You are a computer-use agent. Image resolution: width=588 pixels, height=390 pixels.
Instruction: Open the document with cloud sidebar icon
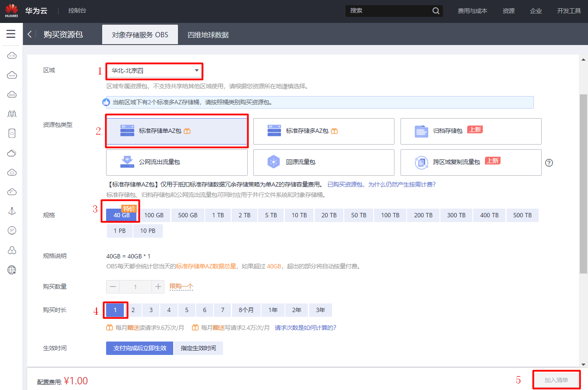pyautogui.click(x=12, y=133)
